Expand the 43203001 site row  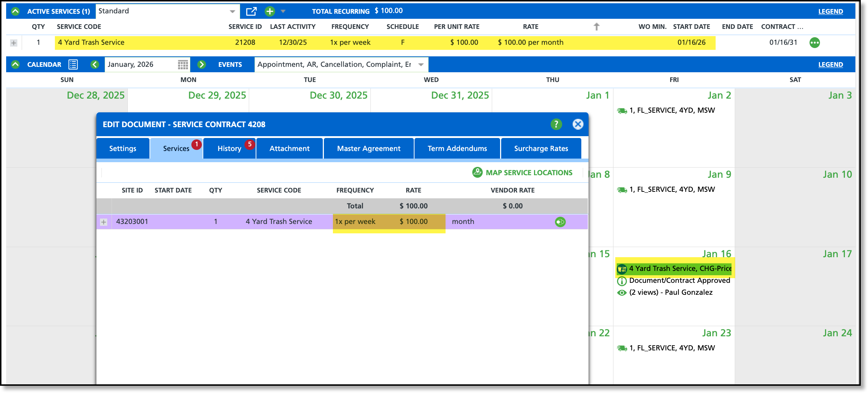point(104,222)
